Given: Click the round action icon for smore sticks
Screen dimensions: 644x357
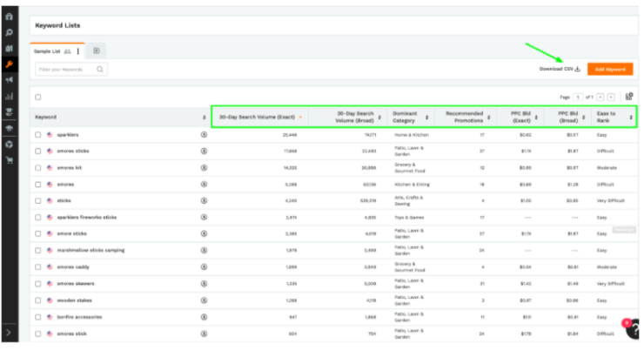Looking at the screenshot, I should click(204, 233).
